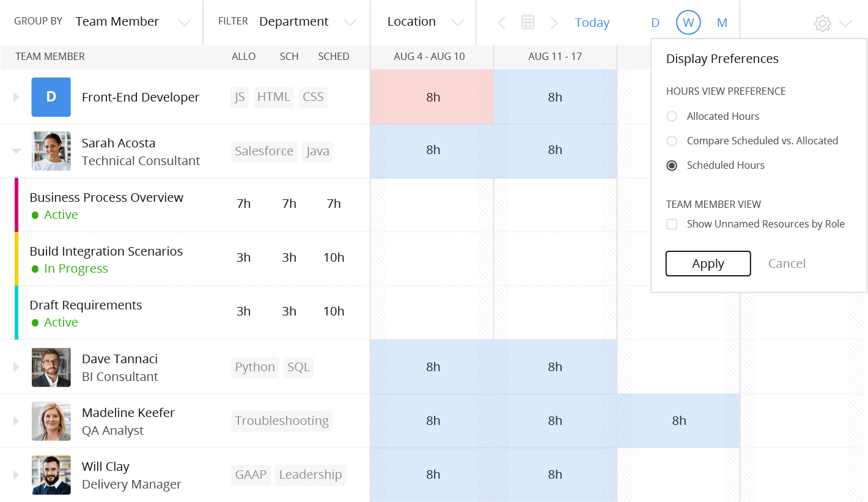Collapse the Sarah Acosta row

pos(16,151)
